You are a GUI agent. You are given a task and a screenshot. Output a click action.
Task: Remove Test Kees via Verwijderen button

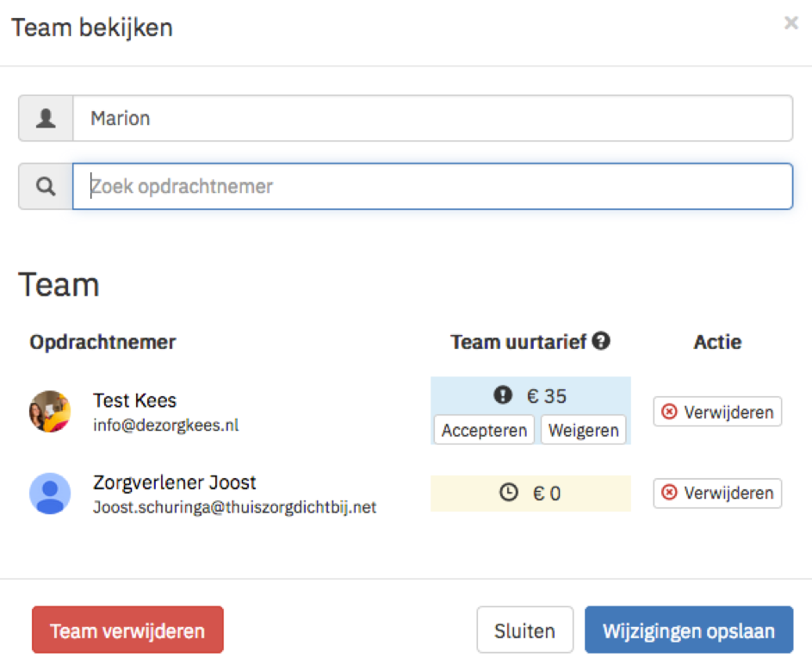tap(717, 412)
